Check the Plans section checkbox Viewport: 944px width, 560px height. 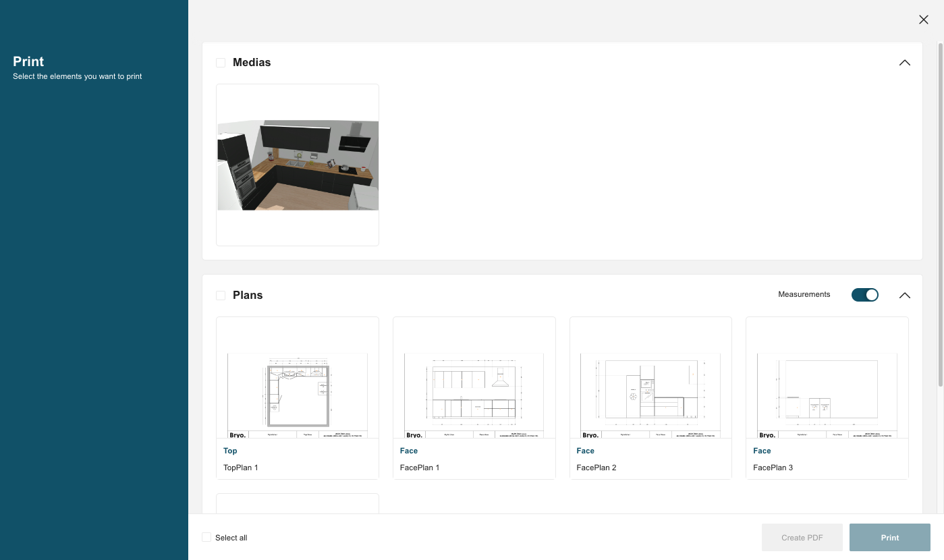pos(220,295)
